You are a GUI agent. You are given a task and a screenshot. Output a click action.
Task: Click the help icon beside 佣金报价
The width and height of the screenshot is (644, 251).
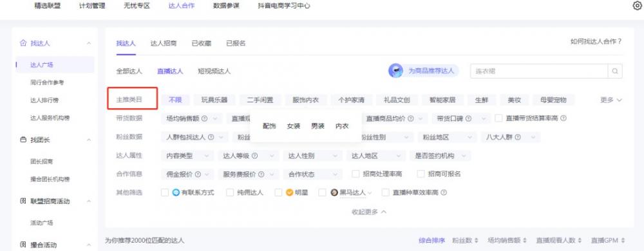click(198, 174)
